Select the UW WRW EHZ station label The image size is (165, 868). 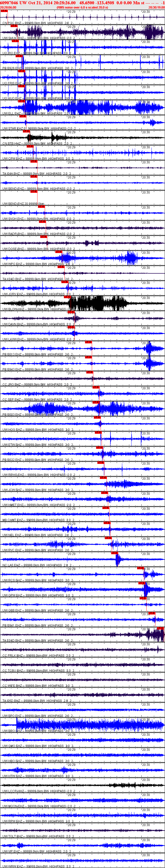point(38,866)
